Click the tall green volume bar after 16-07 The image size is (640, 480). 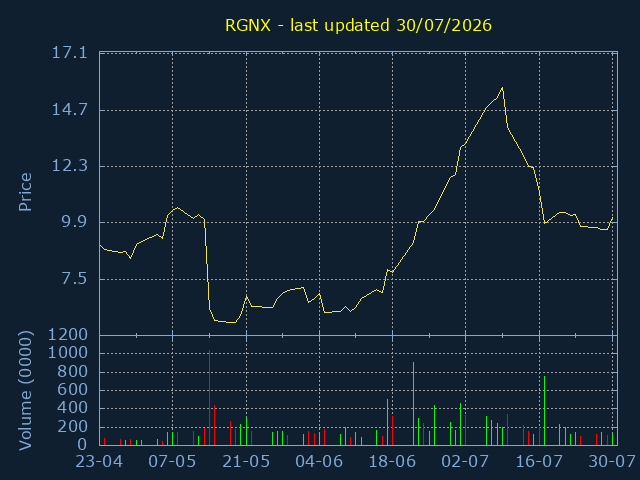(x=544, y=411)
